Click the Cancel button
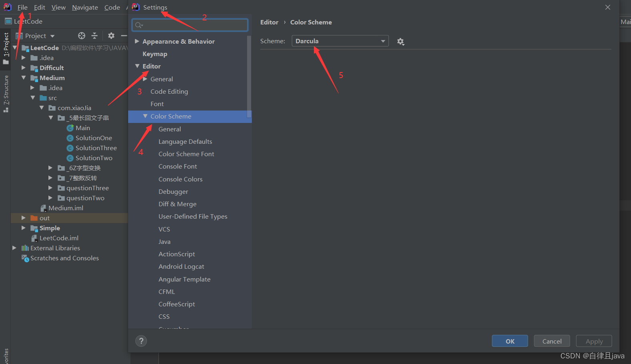The width and height of the screenshot is (631, 364). 552,341
